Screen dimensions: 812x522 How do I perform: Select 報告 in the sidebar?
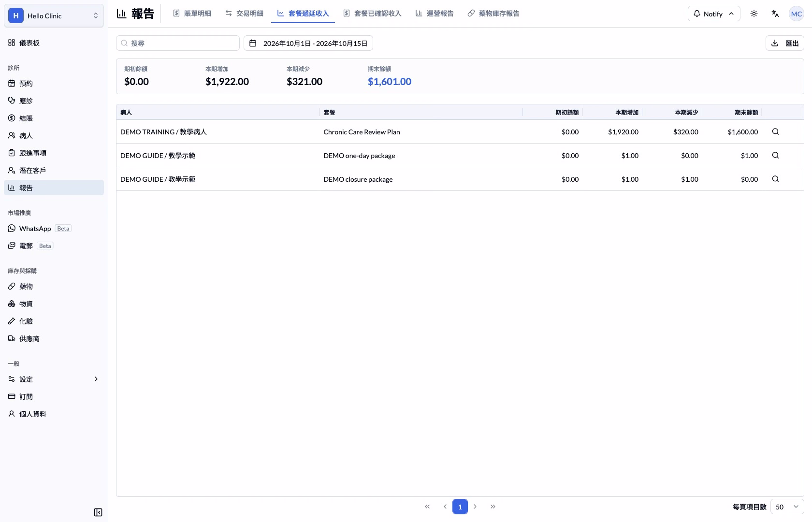coord(54,188)
